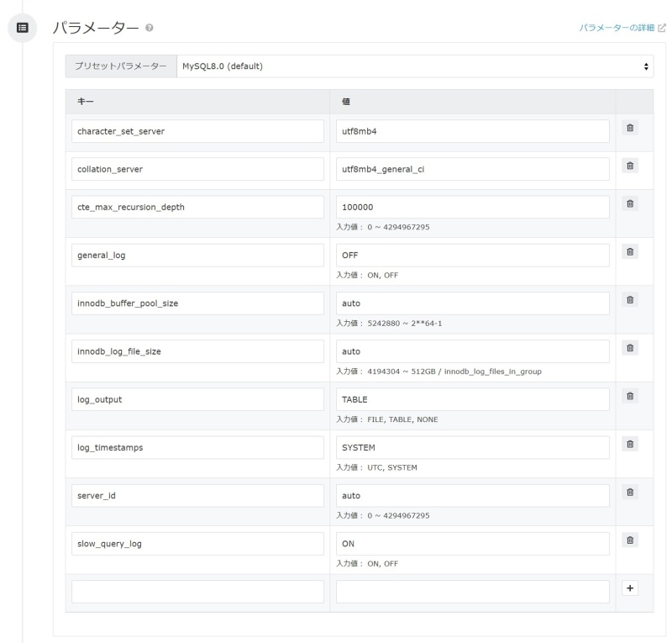Click the log_timestamps value field SYSTEM
The width and height of the screenshot is (672, 643).
[472, 447]
